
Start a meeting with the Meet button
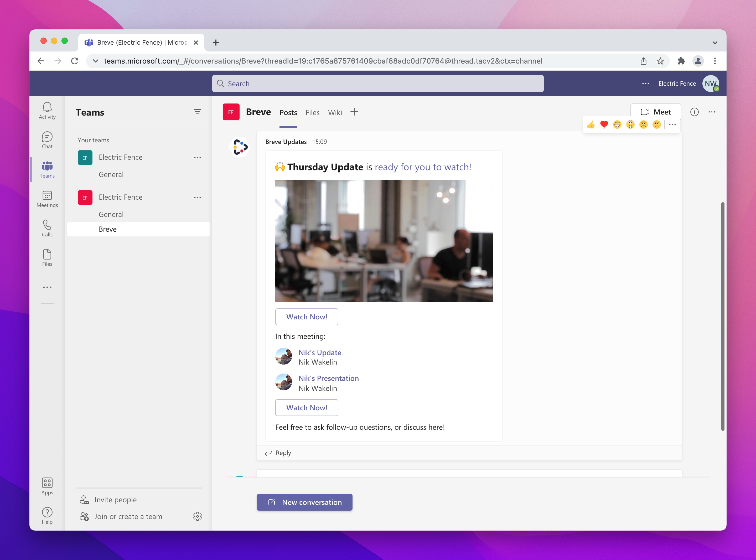click(x=656, y=112)
